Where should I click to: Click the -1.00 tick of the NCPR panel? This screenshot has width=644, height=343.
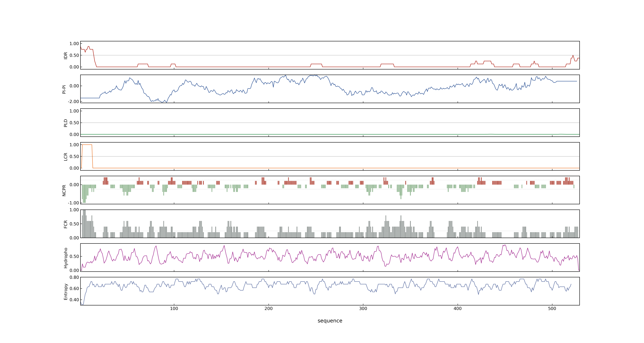(x=73, y=203)
